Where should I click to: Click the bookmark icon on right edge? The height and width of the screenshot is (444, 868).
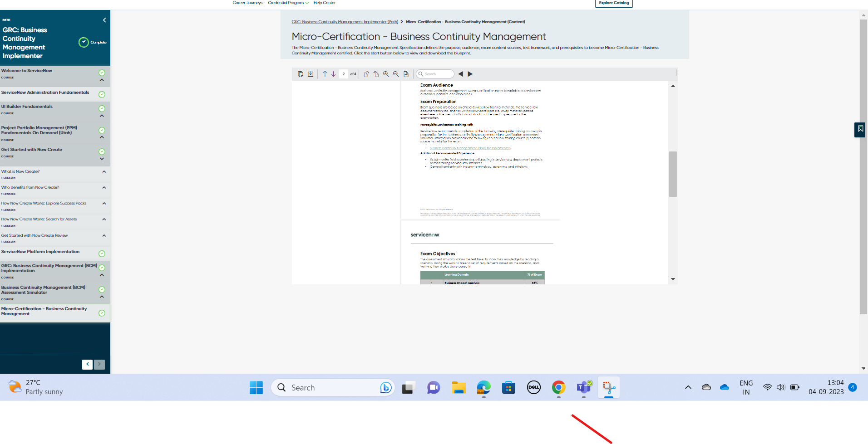pyautogui.click(x=860, y=129)
